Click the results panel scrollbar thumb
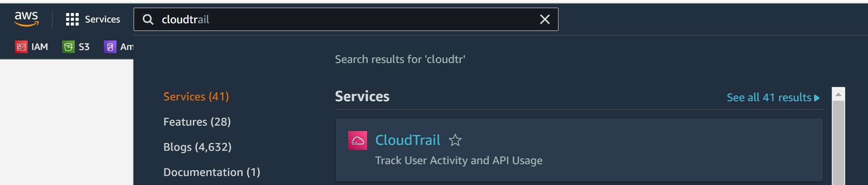Image resolution: width=868 pixels, height=185 pixels. (838, 142)
